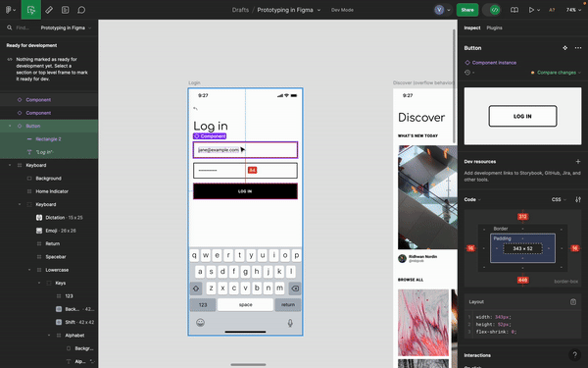Select the Inspect cursor tool
Screen dimensions: 588x368
tap(31, 10)
